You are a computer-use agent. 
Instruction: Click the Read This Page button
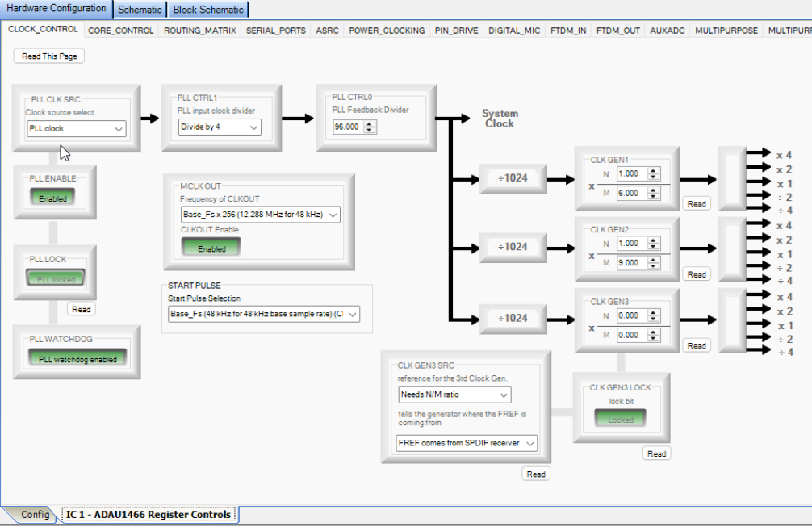(49, 56)
